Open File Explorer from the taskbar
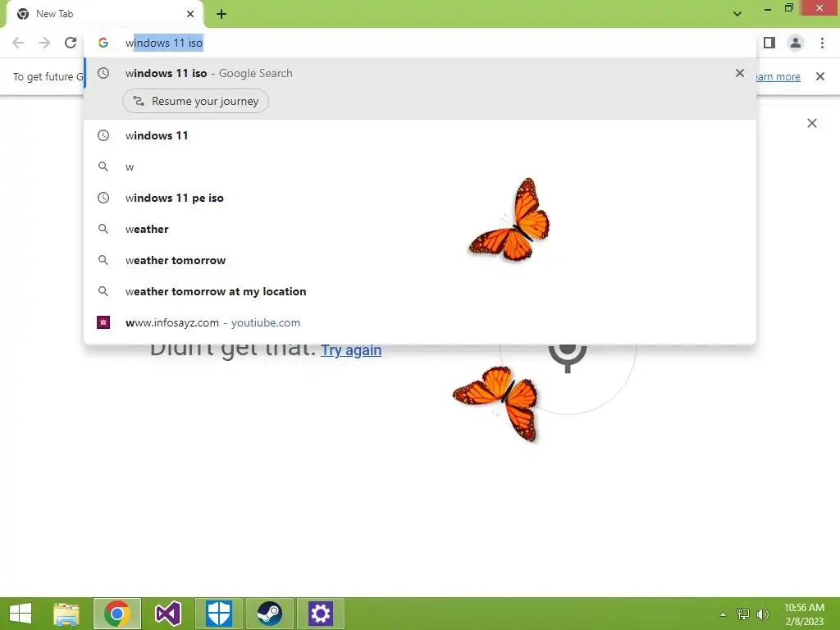 [66, 614]
